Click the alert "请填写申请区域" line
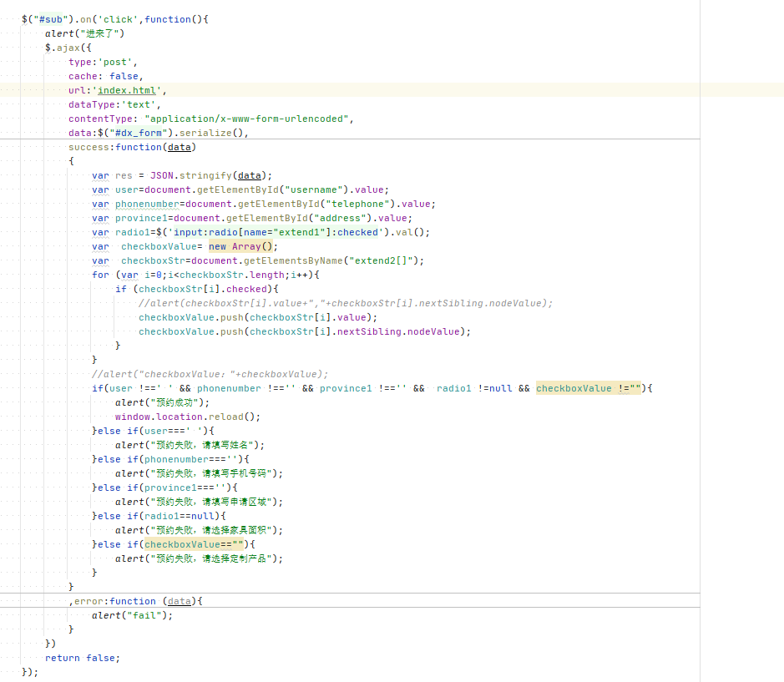 click(x=199, y=502)
